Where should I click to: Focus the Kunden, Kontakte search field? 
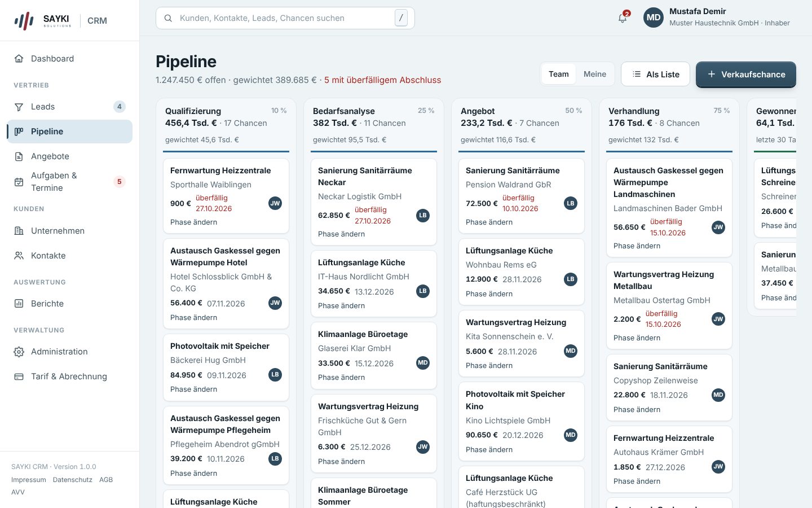coord(285,18)
